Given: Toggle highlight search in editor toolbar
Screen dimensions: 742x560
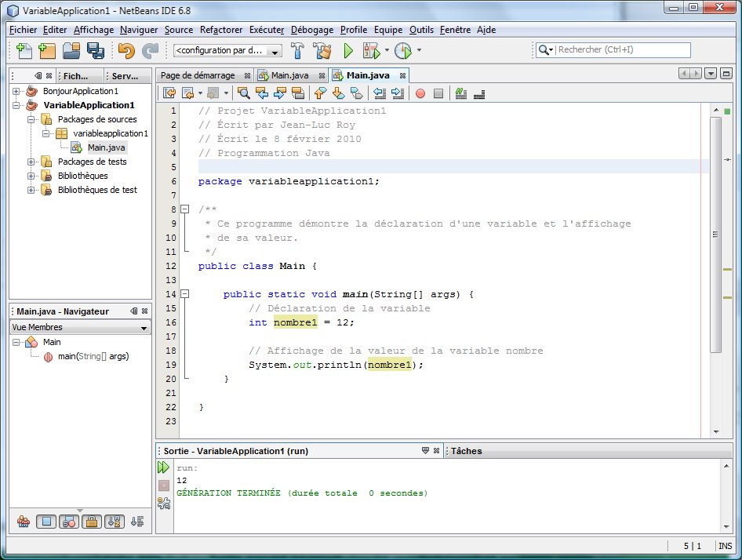Looking at the screenshot, I should 297,93.
